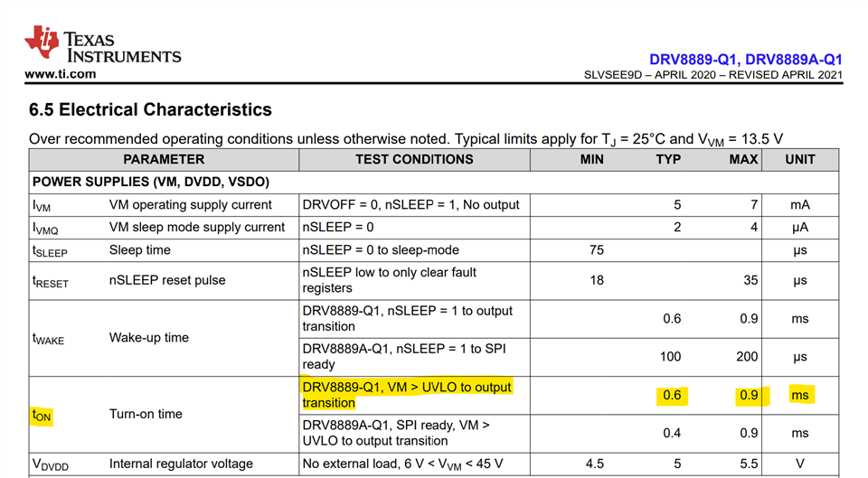Screen dimensions: 868x478
Task: Click 'DRV8889-Q1, nSLEEP = 1 to output' condition
Action: 408,311
